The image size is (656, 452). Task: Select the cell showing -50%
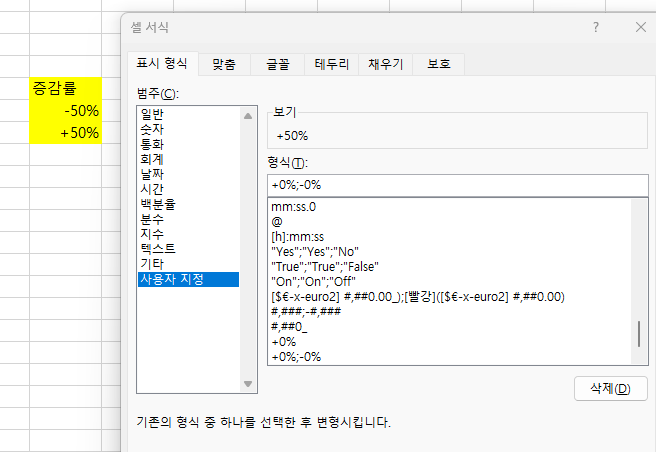click(66, 111)
